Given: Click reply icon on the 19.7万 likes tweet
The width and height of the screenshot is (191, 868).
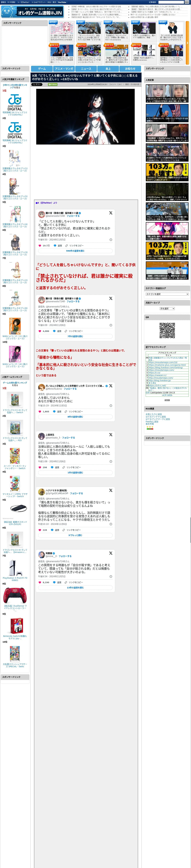Looking at the screenshot, I should point(55,246).
